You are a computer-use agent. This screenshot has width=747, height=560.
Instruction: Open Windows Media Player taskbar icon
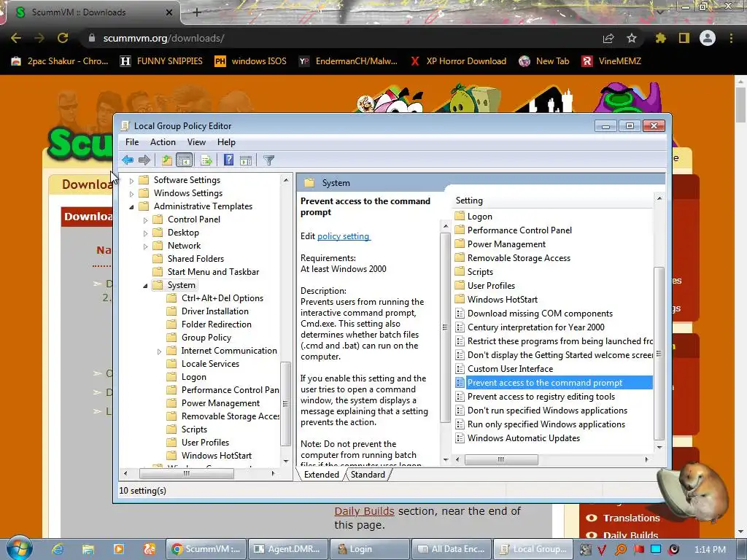pyautogui.click(x=119, y=549)
